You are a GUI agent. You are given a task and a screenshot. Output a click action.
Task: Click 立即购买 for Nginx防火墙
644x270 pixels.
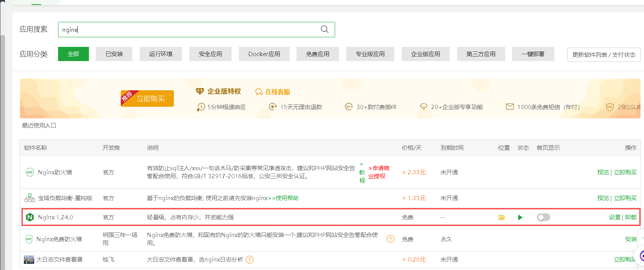[625, 172]
